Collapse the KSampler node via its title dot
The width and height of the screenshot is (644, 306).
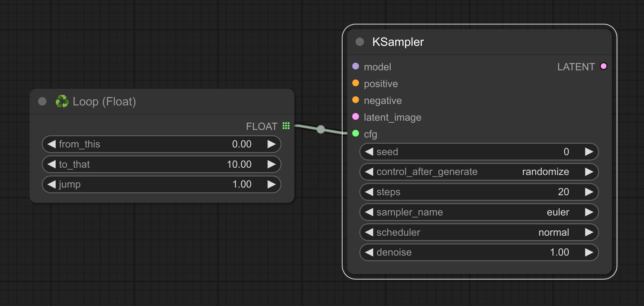(360, 42)
